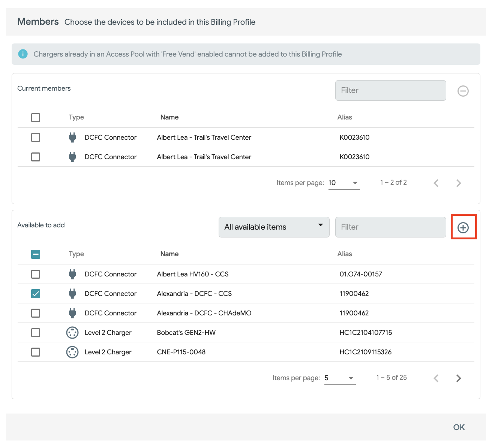Open Available items per page dropdown showing 5

tap(340, 378)
